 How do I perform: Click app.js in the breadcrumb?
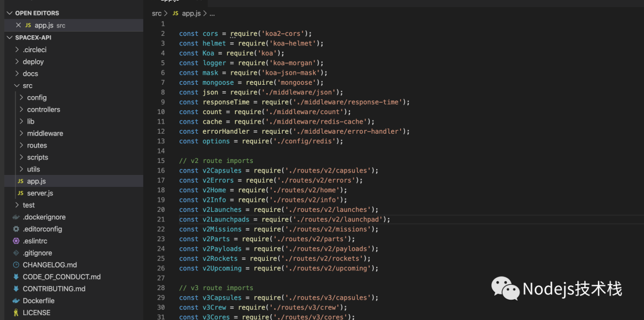pyautogui.click(x=191, y=13)
